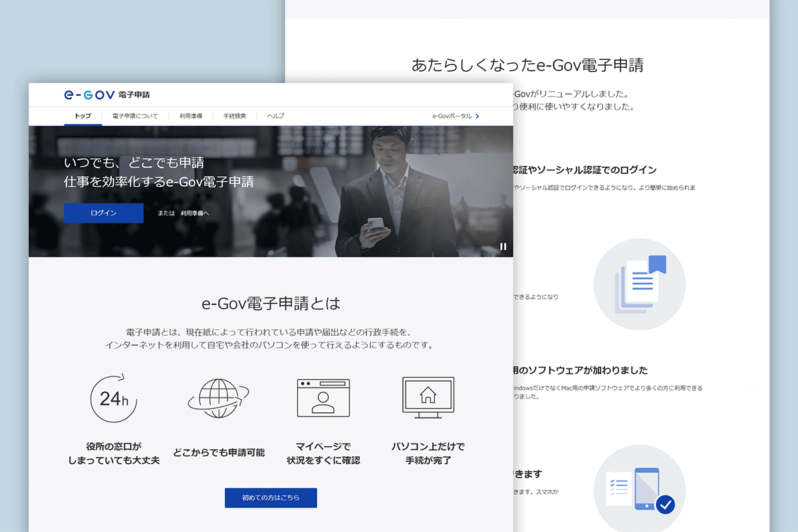Open the ヘルプ menu item
The height and width of the screenshot is (532, 798).
(276, 116)
